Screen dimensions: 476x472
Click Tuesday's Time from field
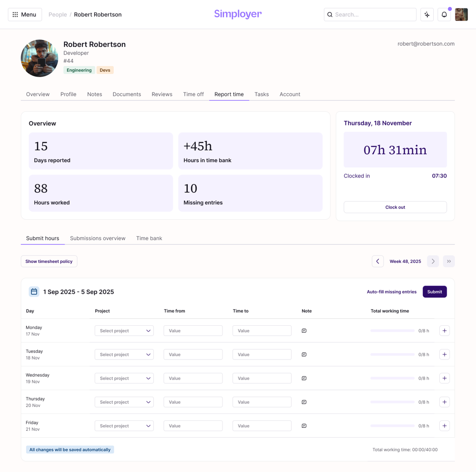[193, 354]
